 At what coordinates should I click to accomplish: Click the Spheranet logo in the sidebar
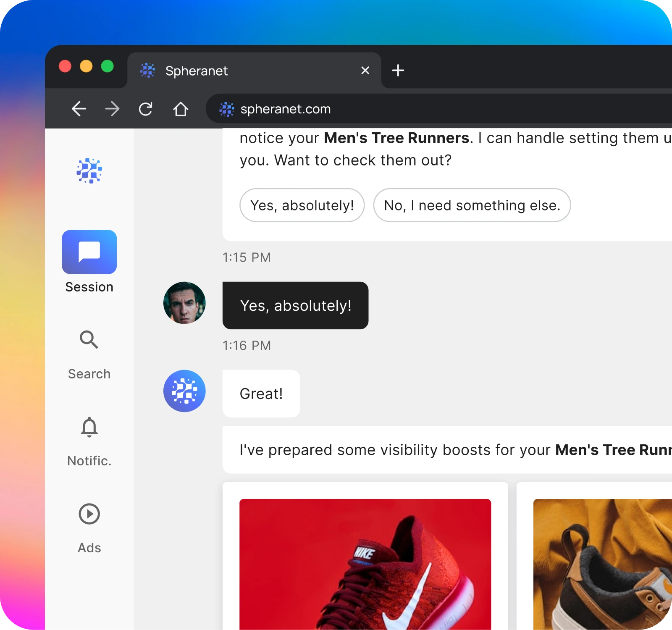89,171
